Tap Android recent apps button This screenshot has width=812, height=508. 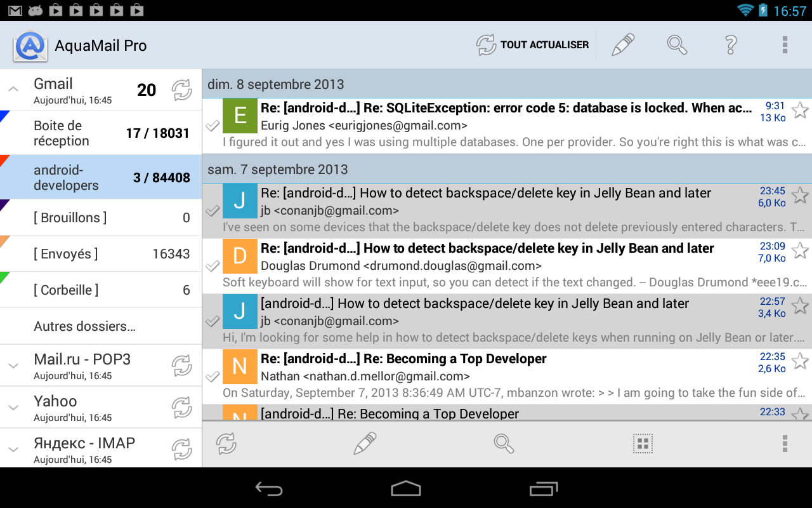[x=544, y=488]
